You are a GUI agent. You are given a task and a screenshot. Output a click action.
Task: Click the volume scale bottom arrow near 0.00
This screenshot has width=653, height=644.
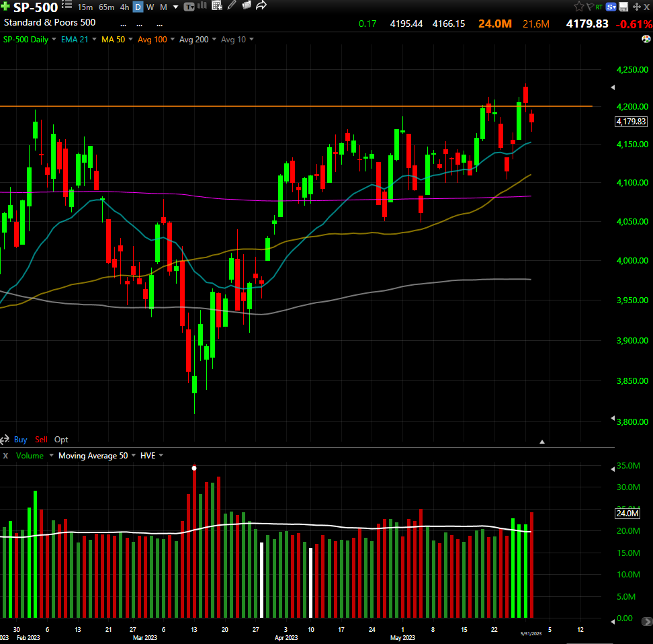(x=613, y=622)
